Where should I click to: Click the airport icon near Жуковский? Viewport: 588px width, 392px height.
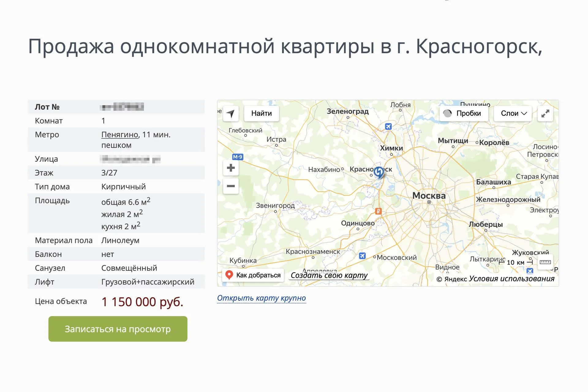530,271
